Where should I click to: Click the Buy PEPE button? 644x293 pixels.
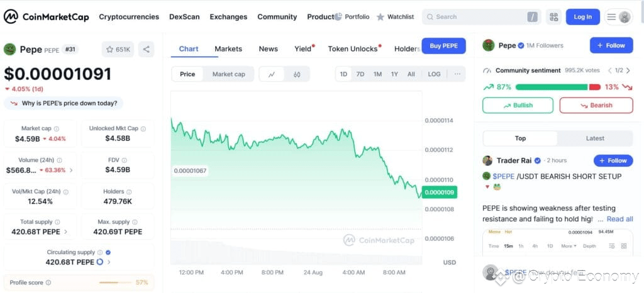(x=443, y=46)
